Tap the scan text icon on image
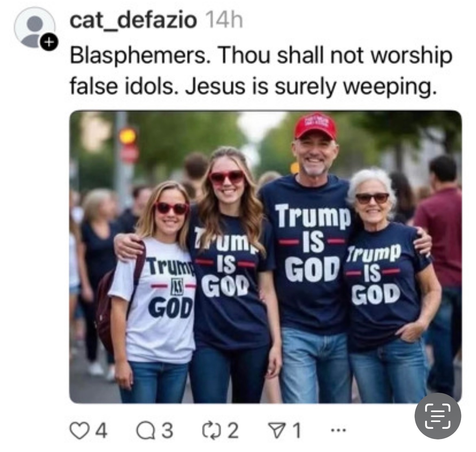This screenshot has height=452, width=476. coord(438,416)
